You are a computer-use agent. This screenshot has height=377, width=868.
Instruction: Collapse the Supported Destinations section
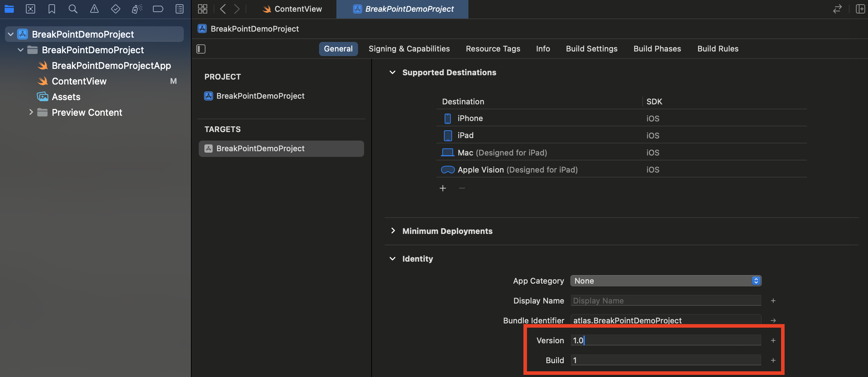[x=392, y=72]
